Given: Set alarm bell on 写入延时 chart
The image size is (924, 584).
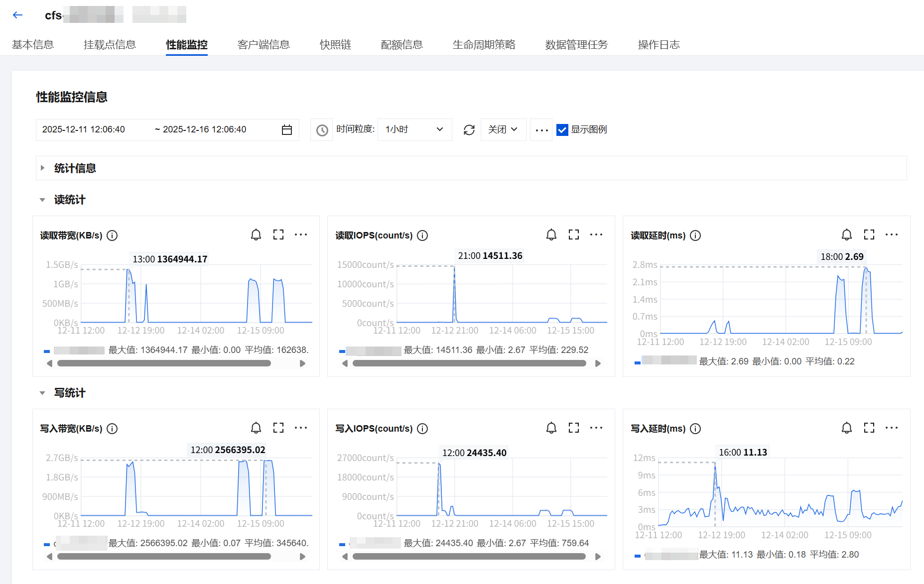Looking at the screenshot, I should 846,428.
